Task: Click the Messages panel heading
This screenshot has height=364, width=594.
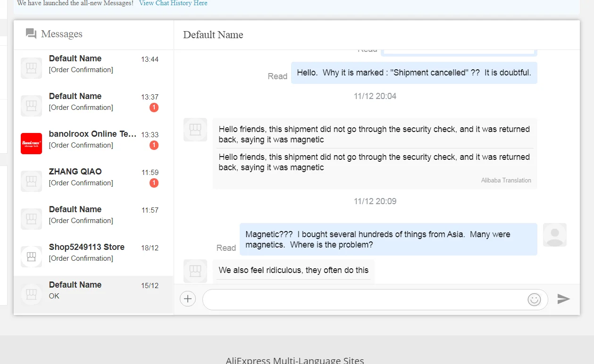Action: click(x=62, y=34)
